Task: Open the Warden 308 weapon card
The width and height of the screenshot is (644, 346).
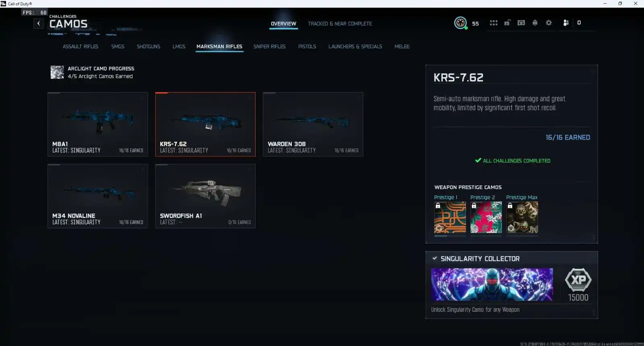Action: click(313, 124)
